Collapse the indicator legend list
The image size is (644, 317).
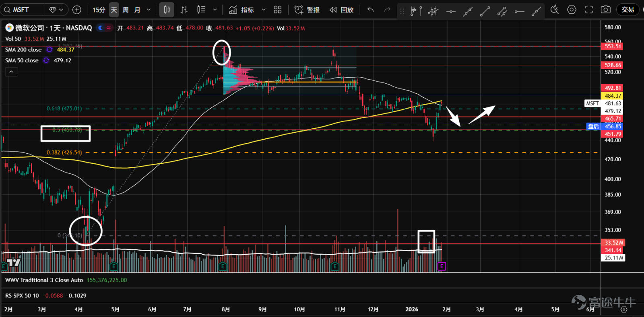[11, 72]
